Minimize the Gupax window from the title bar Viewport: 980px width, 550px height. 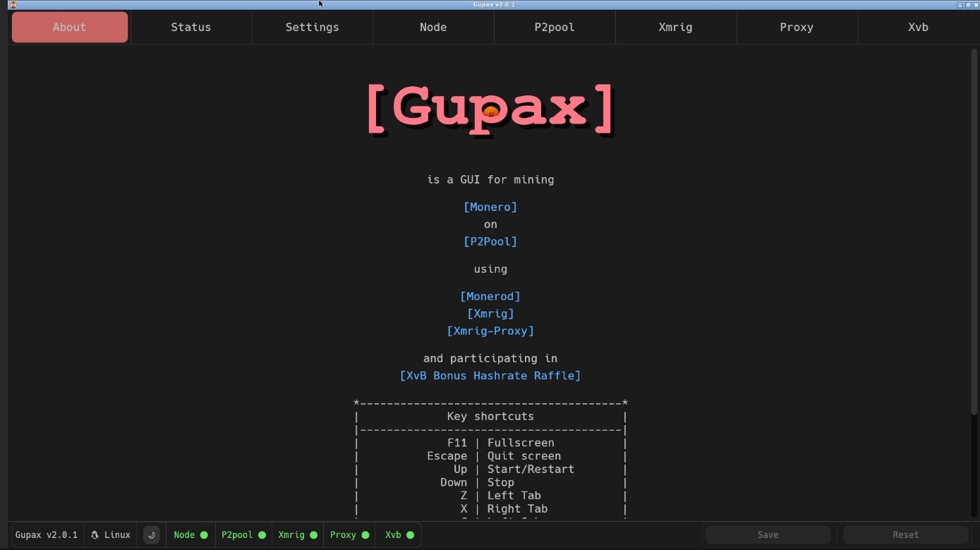[960, 4]
